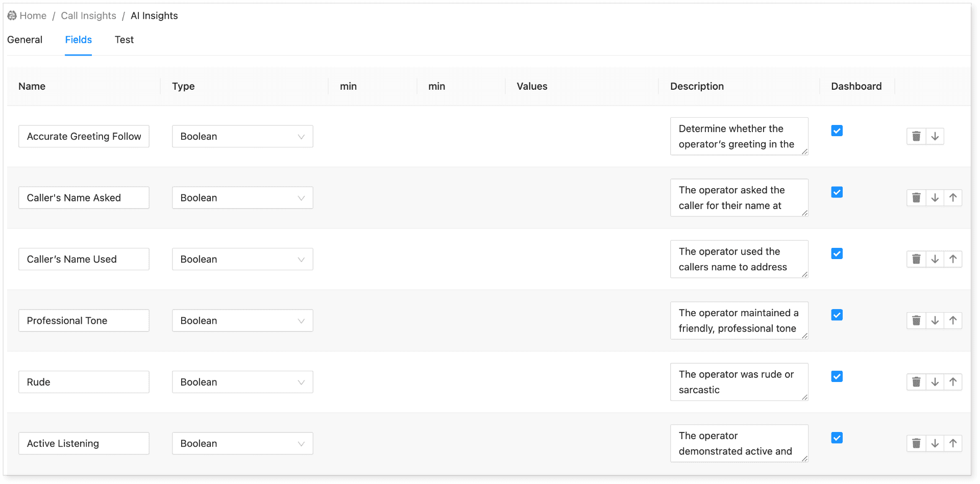980x484 pixels.
Task: Move Accurate Greeting Follow field down
Action: click(935, 136)
